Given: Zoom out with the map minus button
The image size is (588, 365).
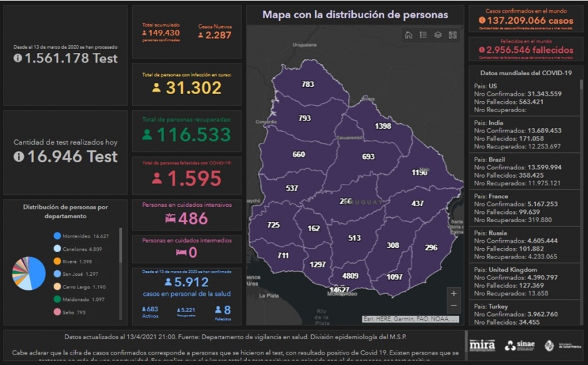Looking at the screenshot, I should point(454,306).
